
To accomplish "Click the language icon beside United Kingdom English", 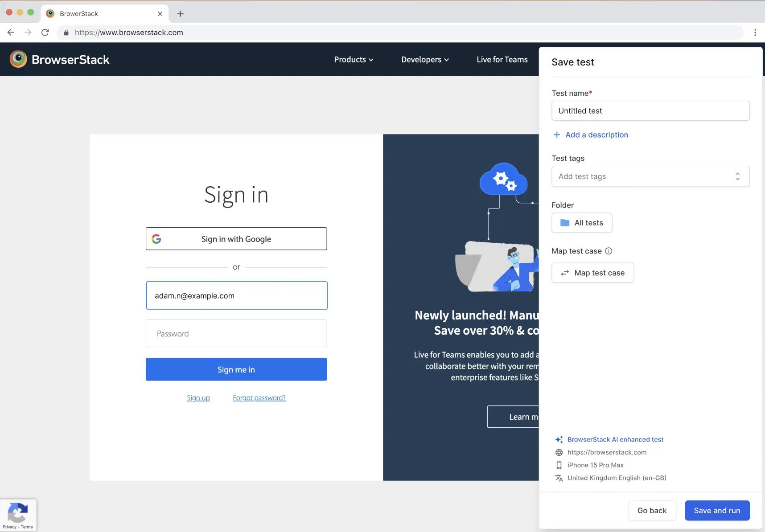I will [559, 478].
